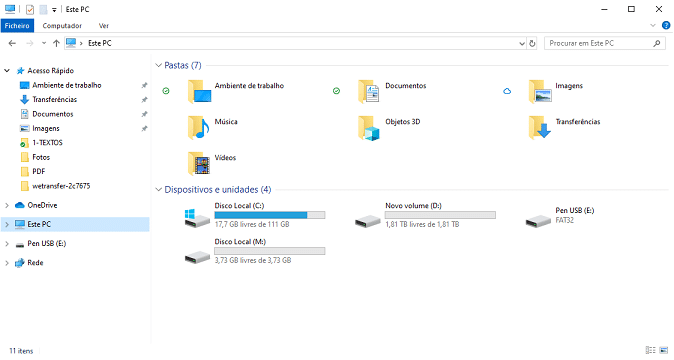Select Transferências in the sidebar
Viewport: 674px width, 360px height.
pyautogui.click(x=55, y=100)
